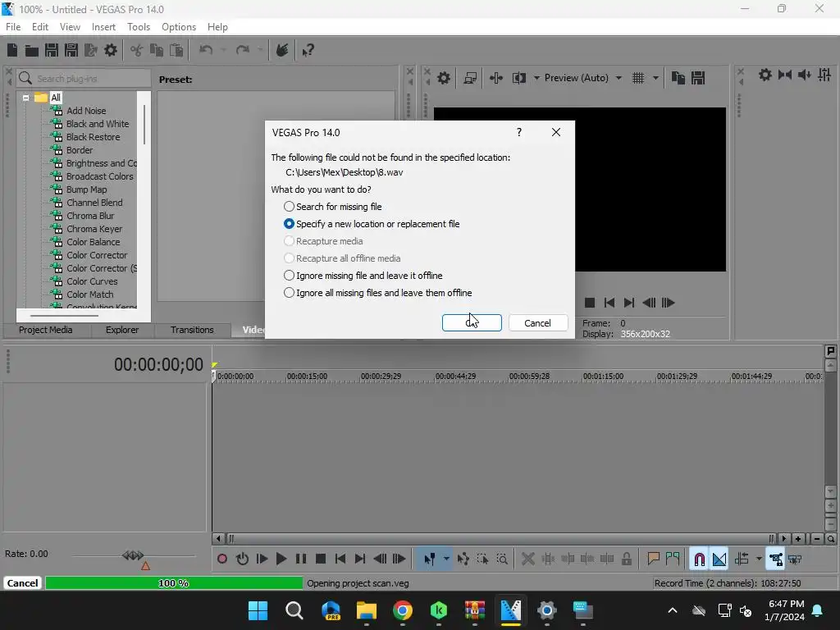The width and height of the screenshot is (840, 630).
Task: Click the Windows Start button
Action: pos(258,610)
